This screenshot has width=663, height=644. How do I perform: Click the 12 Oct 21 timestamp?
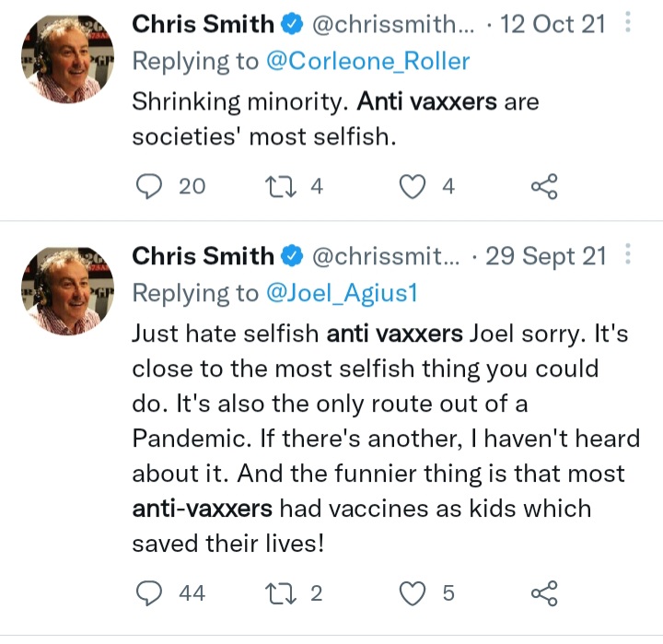[552, 25]
